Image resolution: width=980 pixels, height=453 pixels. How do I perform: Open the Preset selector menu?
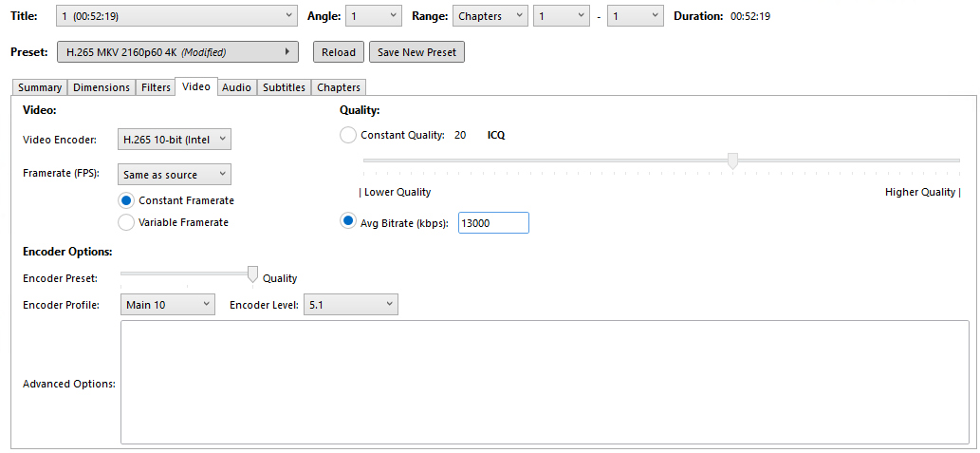(177, 52)
